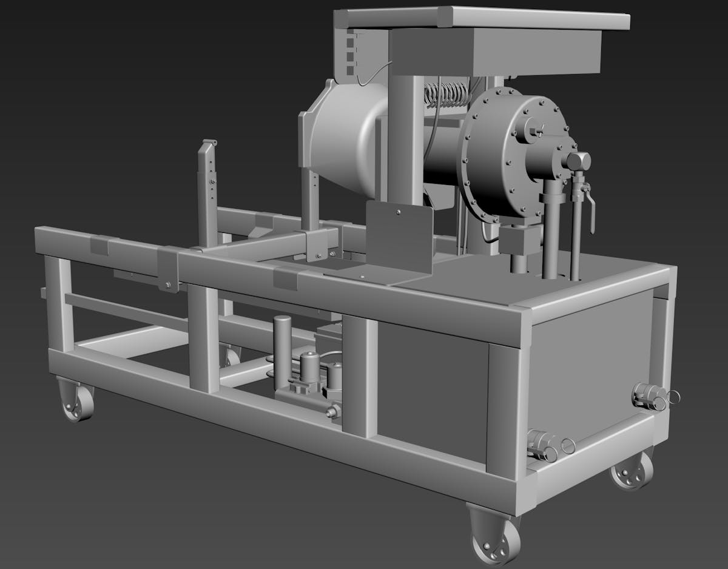Select the caster wheel at bottom center
Image resolution: width=728 pixels, height=569 pixels.
[495, 537]
